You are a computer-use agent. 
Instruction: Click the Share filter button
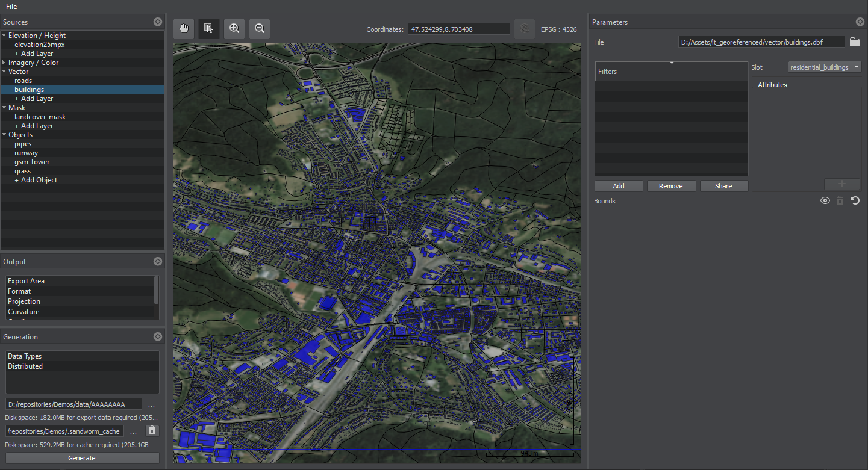pos(723,186)
